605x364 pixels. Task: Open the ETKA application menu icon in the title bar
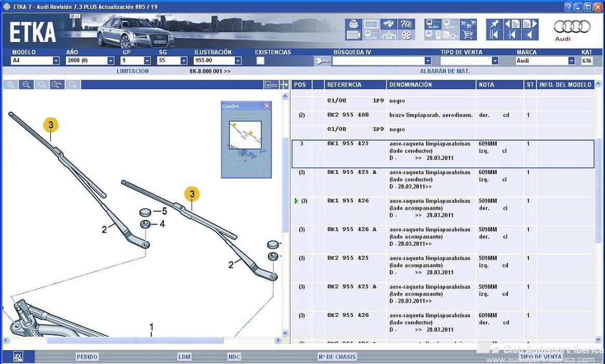(x=7, y=7)
